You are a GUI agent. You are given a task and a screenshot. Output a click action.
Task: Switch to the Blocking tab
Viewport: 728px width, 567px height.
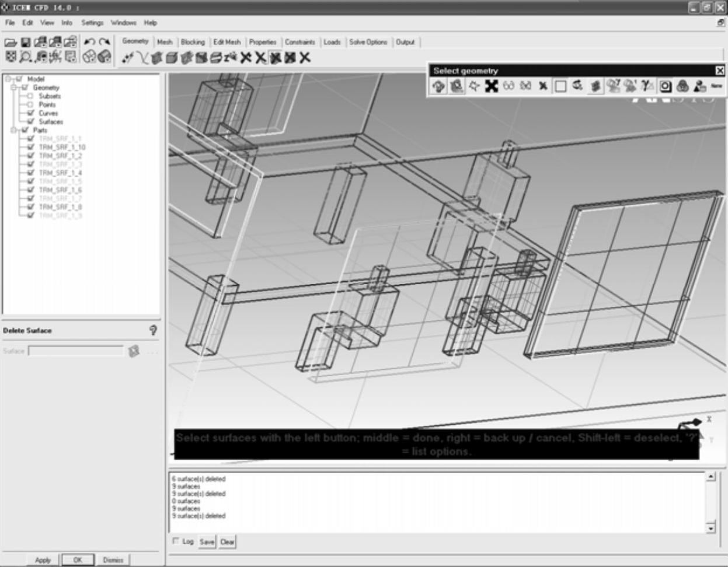pyautogui.click(x=193, y=42)
